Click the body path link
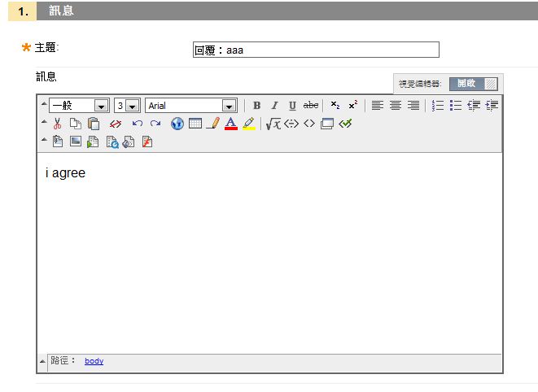The image size is (538, 392). coord(94,361)
